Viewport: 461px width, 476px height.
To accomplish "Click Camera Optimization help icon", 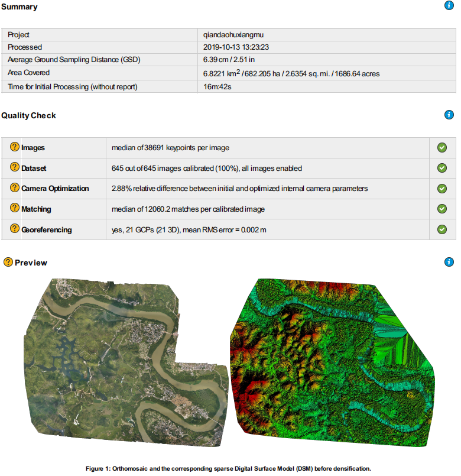I will point(15,188).
